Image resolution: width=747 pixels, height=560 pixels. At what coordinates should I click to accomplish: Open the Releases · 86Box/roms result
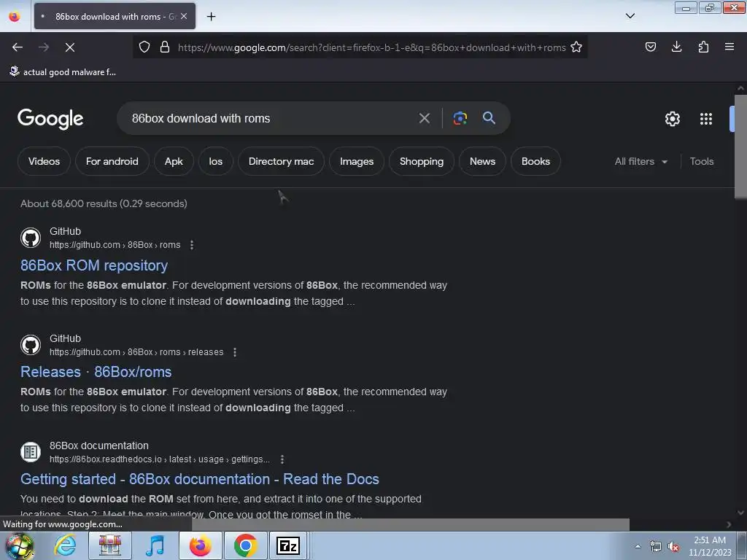[x=96, y=372]
